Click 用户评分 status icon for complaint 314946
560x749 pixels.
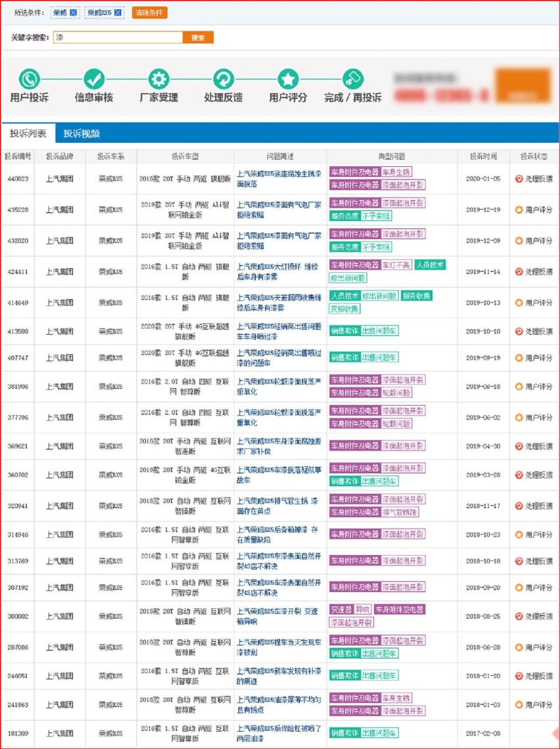tap(519, 535)
